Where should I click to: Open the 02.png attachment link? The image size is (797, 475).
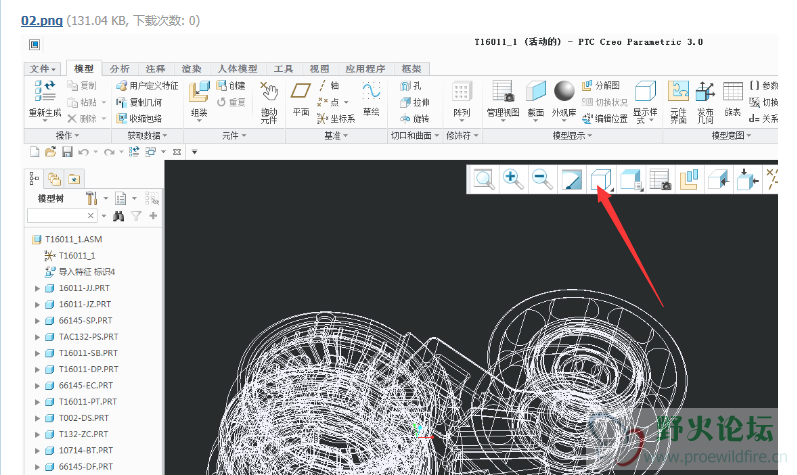pyautogui.click(x=42, y=20)
